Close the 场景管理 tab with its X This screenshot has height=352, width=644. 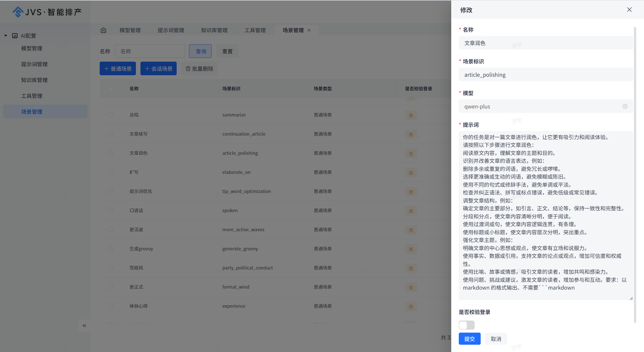click(309, 30)
